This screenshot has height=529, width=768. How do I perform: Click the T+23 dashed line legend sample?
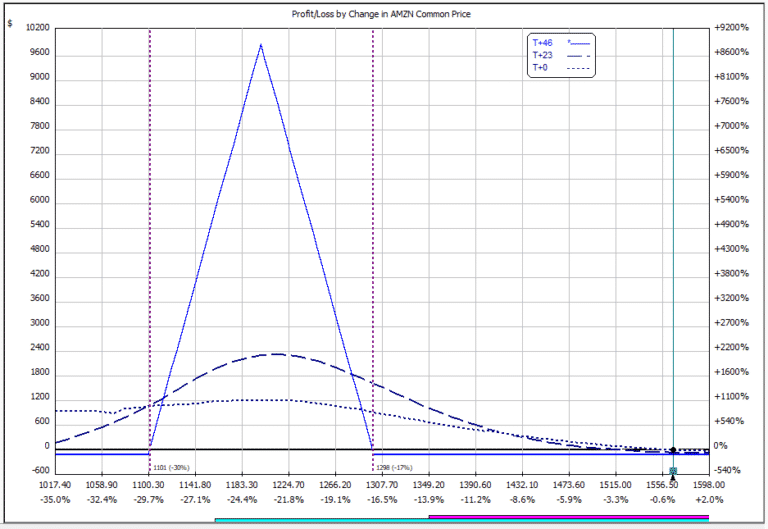click(578, 56)
